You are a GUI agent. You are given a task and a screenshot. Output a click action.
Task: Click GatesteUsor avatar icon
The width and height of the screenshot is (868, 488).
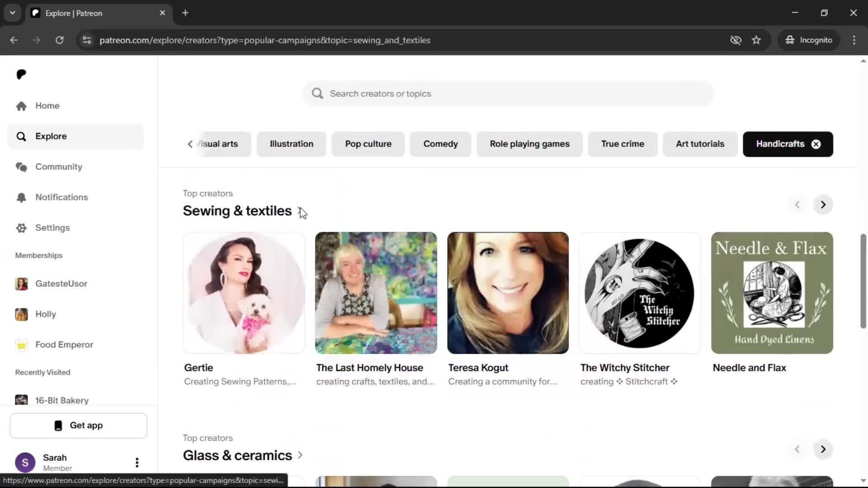pyautogui.click(x=21, y=284)
